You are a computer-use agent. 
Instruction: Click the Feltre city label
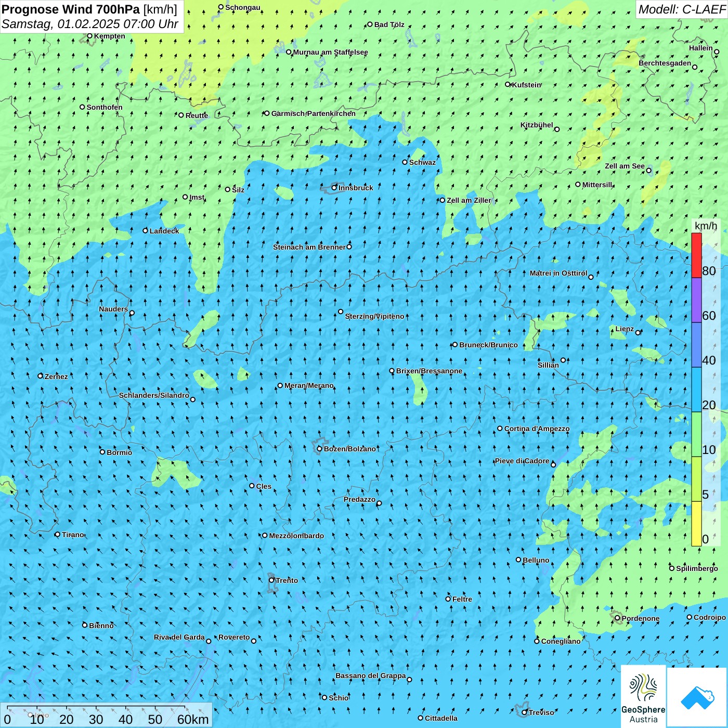pyautogui.click(x=462, y=599)
